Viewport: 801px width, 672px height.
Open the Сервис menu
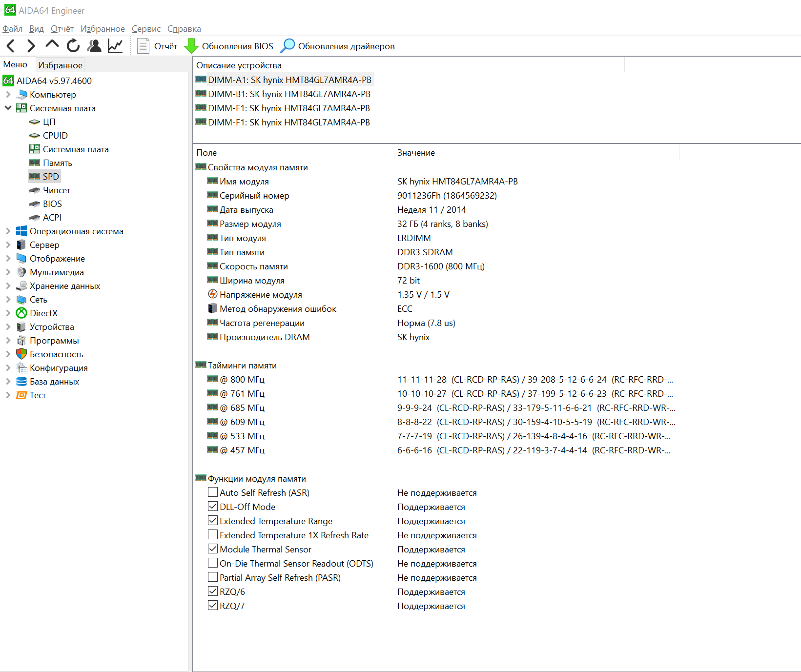coord(146,29)
